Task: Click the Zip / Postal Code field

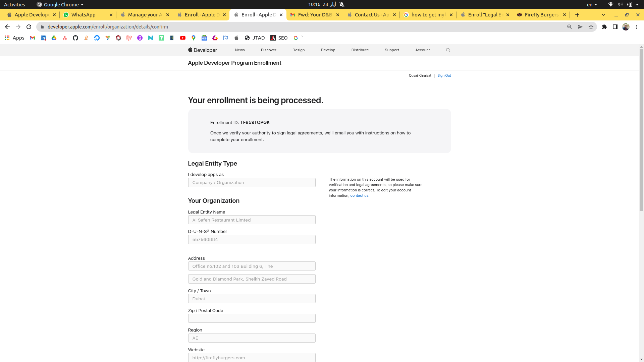Action: [x=252, y=318]
